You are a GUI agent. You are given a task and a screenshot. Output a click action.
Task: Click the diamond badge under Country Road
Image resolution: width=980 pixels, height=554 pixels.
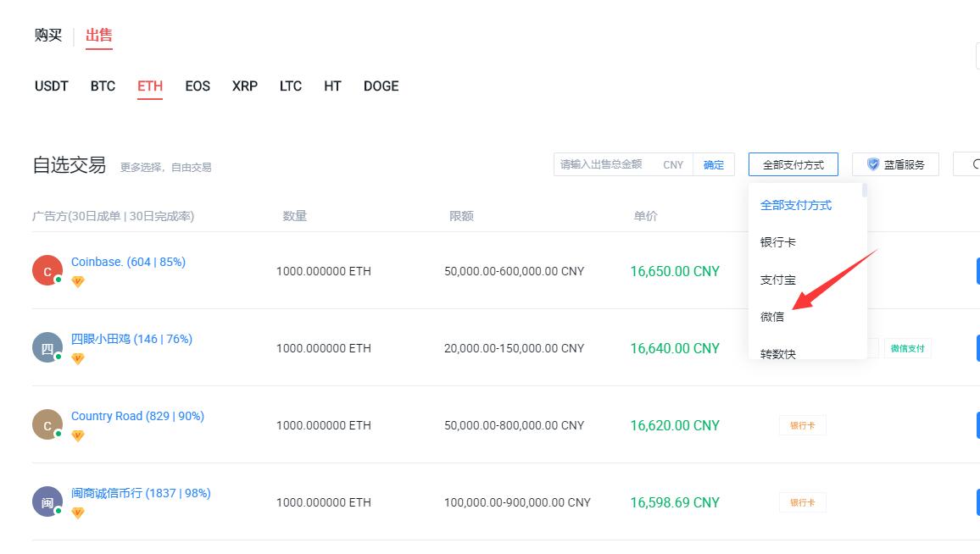click(x=77, y=435)
